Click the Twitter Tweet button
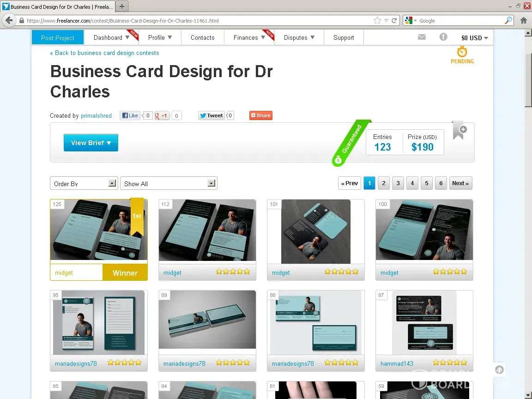 (212, 115)
